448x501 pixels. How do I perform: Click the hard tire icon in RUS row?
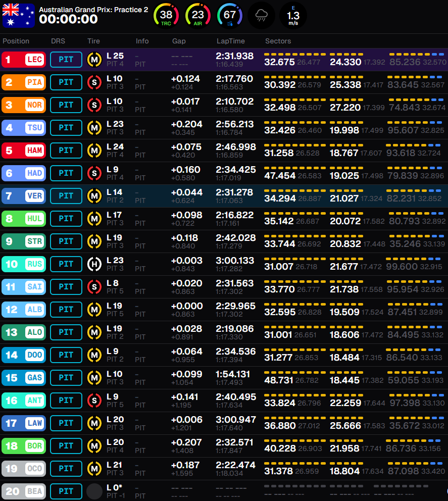[x=94, y=264]
